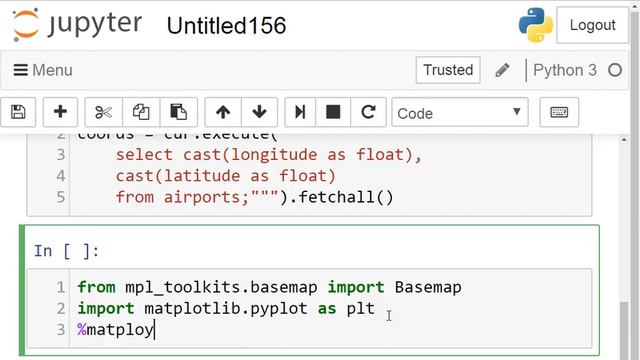640x360 pixels.
Task: Click the 'select cast(longitude as float)' line
Action: 269,155
